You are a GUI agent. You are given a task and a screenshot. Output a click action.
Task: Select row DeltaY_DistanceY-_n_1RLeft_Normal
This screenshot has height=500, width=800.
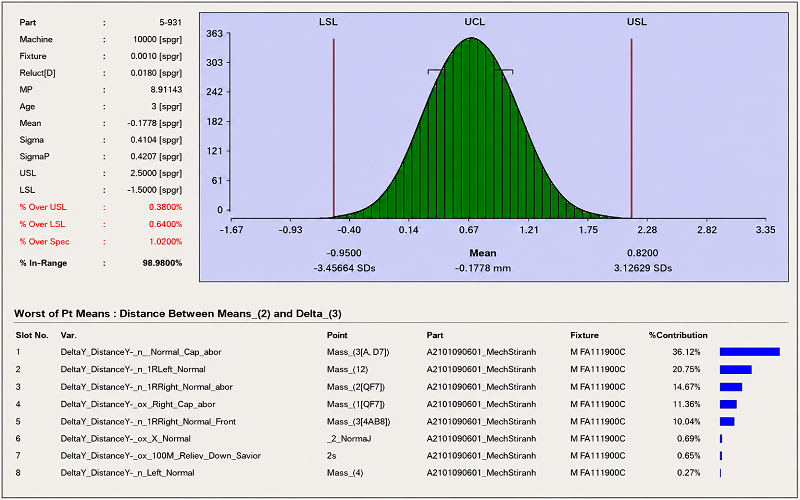(398, 369)
